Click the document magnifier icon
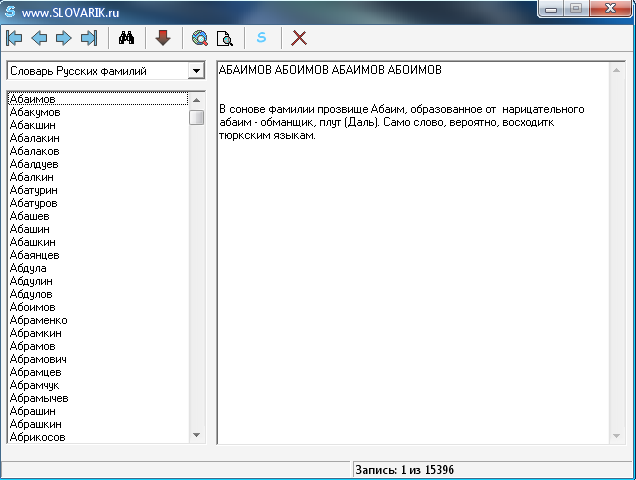Image resolution: width=636 pixels, height=480 pixels. tap(224, 38)
